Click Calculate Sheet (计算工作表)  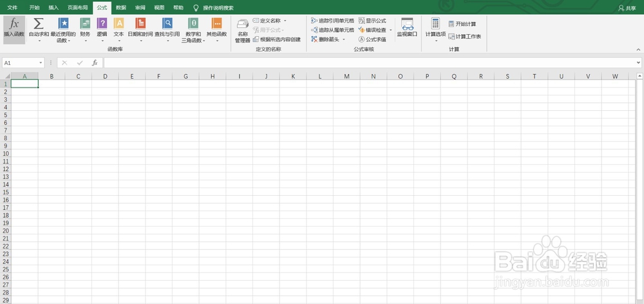coord(464,37)
